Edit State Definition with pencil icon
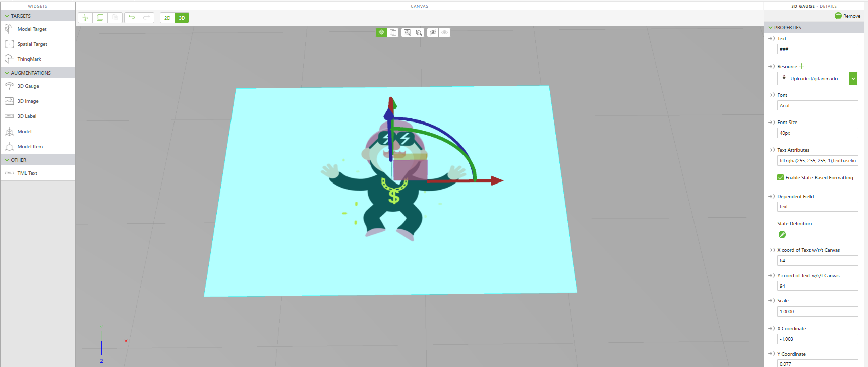The height and width of the screenshot is (367, 868). 782,234
